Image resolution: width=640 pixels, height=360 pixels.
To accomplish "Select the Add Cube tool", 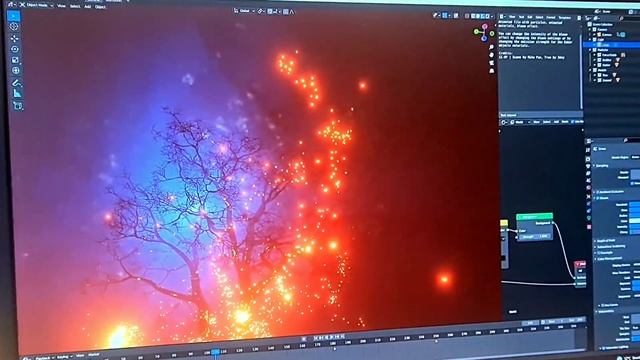I will (x=18, y=106).
